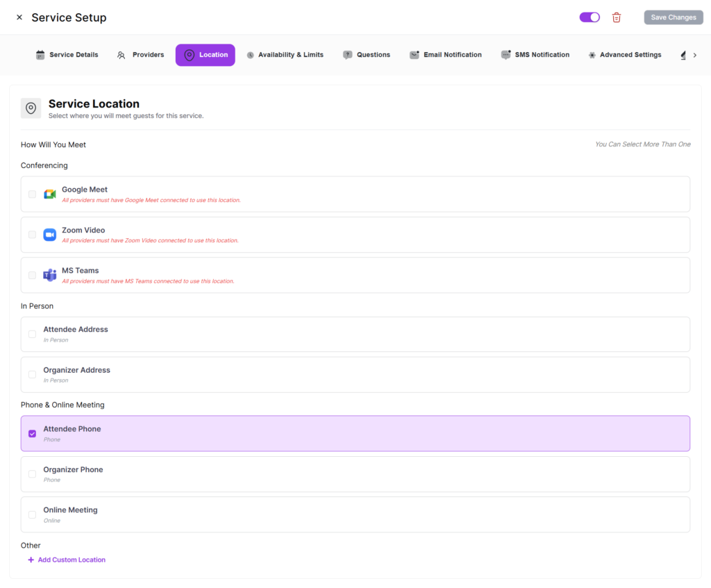Click the Google Meet logo icon
The image size is (711, 588).
tap(50, 194)
